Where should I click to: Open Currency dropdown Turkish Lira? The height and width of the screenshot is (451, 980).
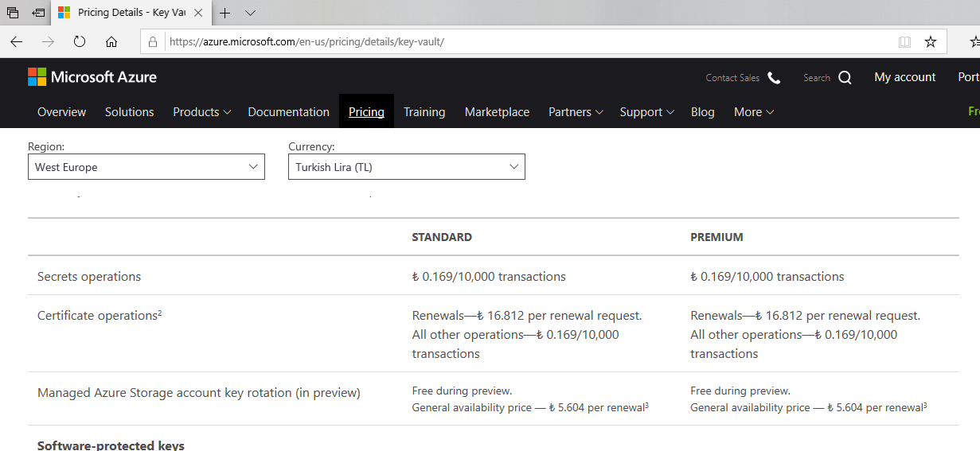click(x=406, y=167)
